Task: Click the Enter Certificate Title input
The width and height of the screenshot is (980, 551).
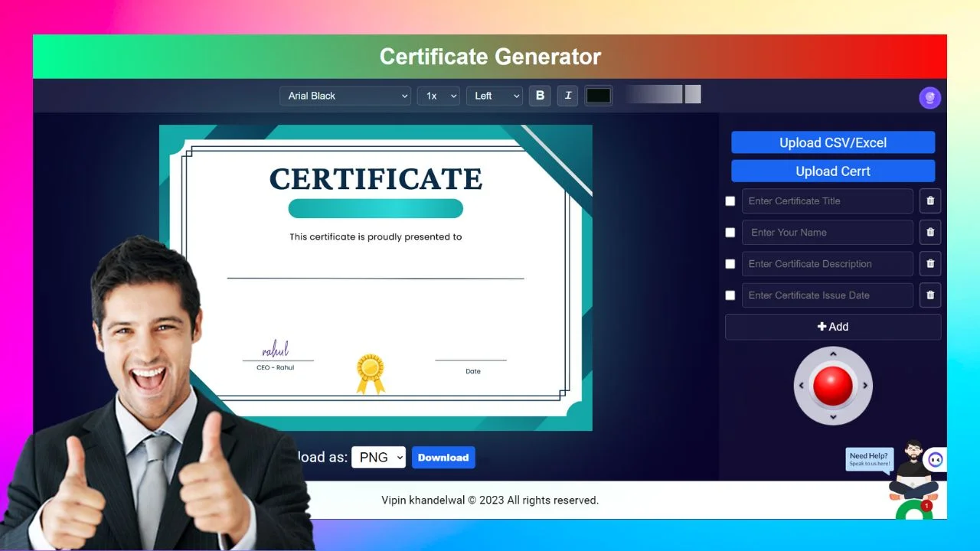Action: 828,201
